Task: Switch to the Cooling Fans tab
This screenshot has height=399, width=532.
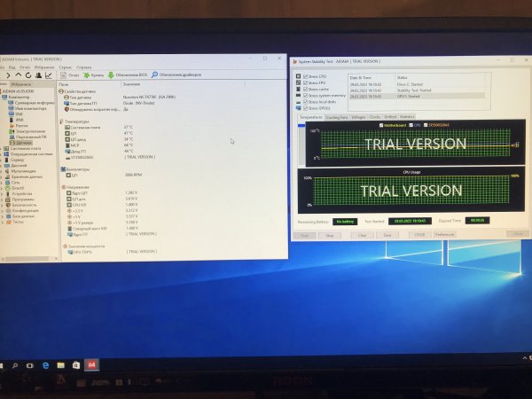Action: pyautogui.click(x=337, y=116)
